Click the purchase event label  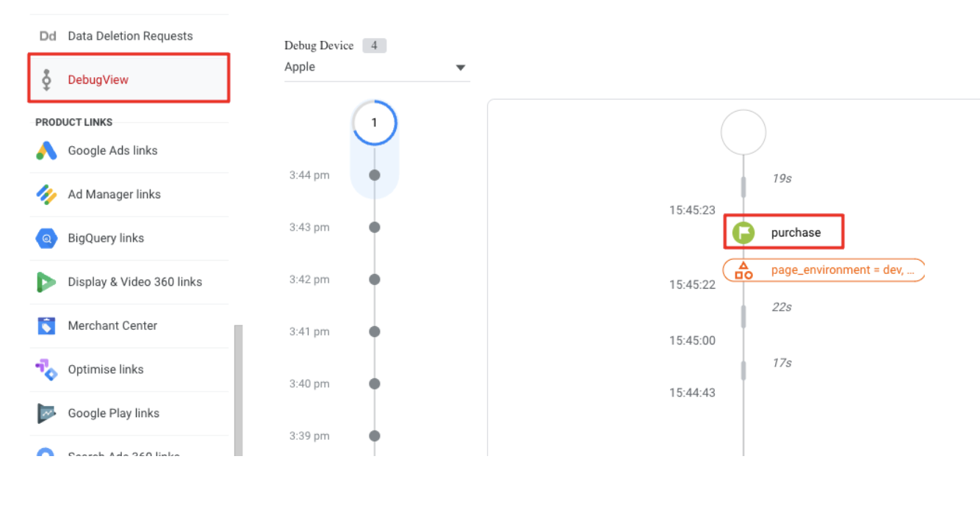[x=796, y=233]
